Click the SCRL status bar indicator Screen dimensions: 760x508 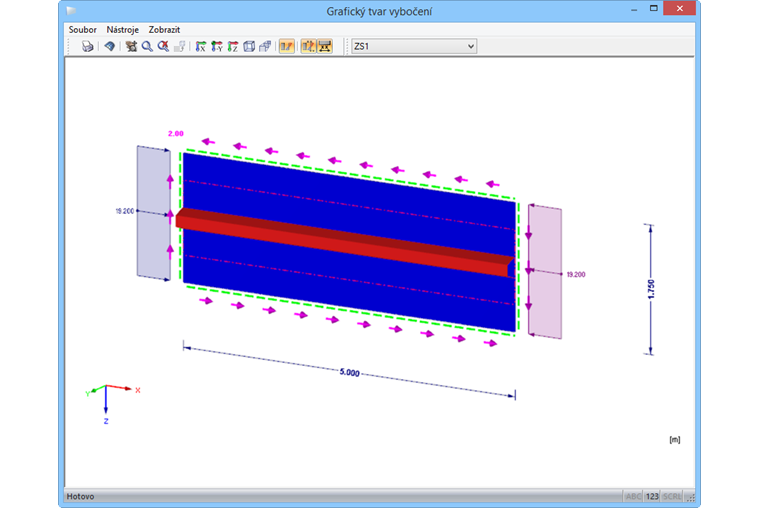point(672,496)
